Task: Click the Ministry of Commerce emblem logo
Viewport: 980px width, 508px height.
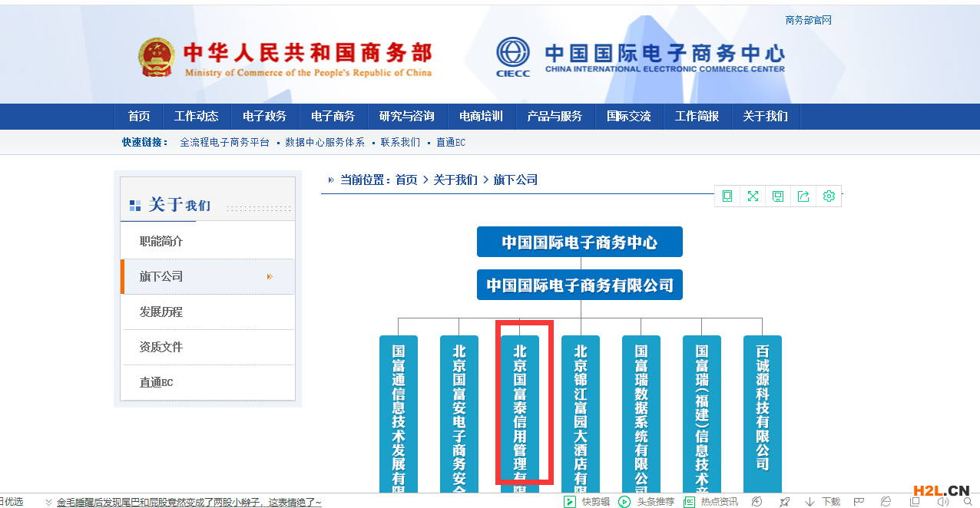Action: point(157,58)
